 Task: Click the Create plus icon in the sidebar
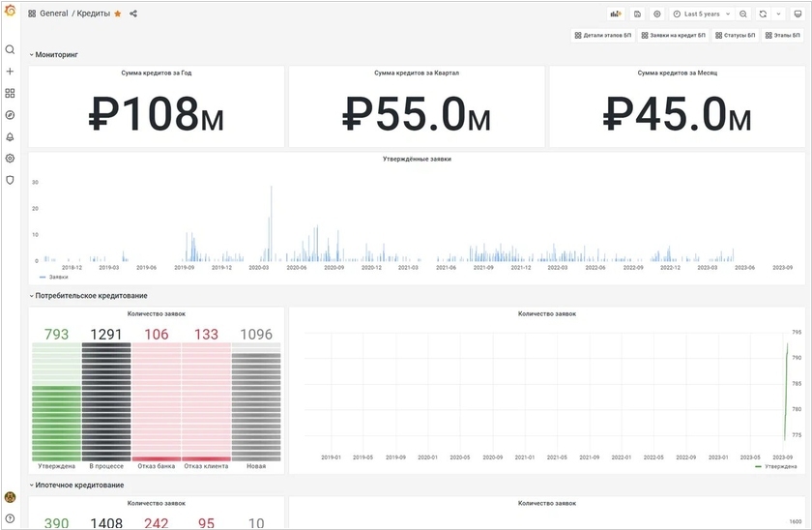coord(11,72)
